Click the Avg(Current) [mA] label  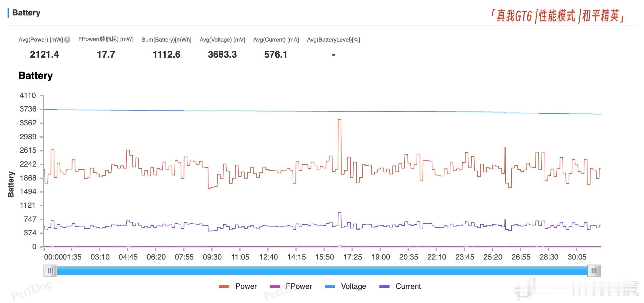click(x=276, y=40)
